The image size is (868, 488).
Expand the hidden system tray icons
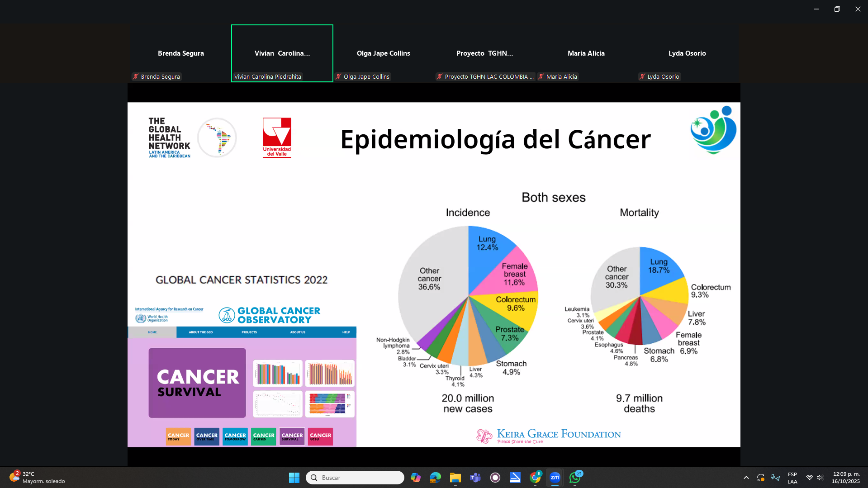746,478
